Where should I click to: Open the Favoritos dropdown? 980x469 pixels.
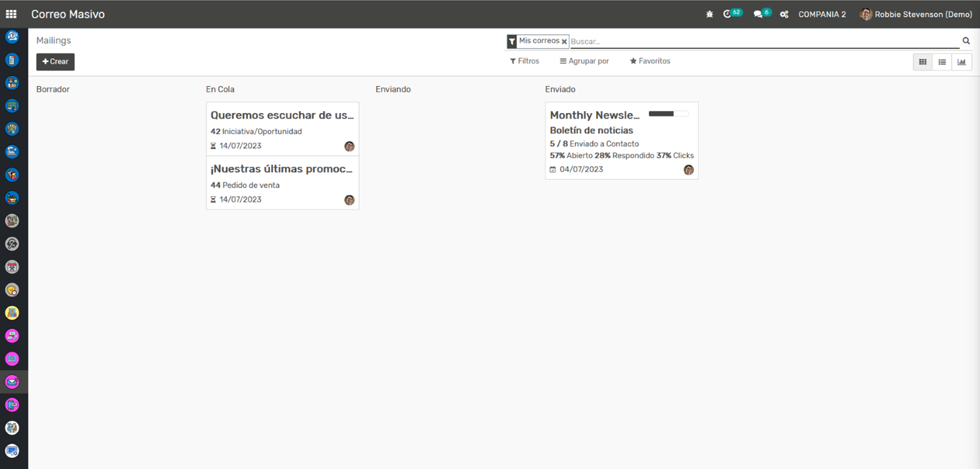point(650,61)
